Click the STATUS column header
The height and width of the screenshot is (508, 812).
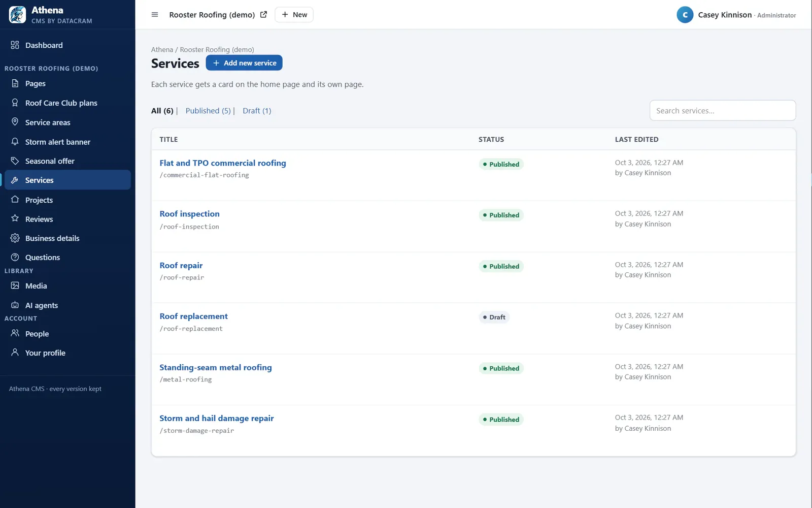(x=491, y=139)
